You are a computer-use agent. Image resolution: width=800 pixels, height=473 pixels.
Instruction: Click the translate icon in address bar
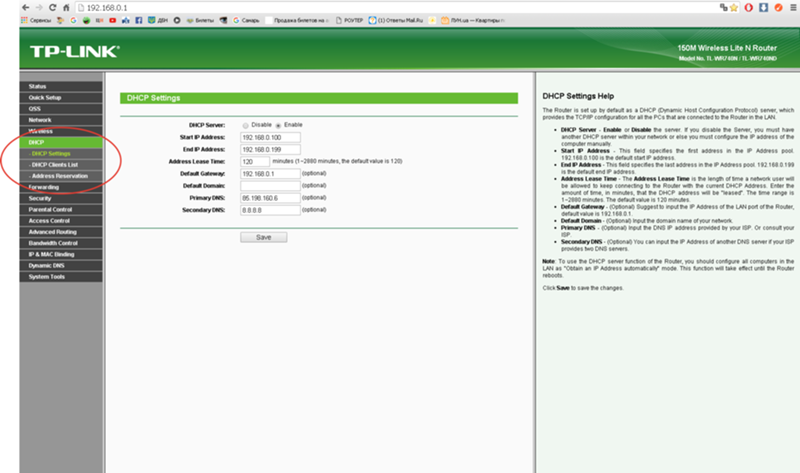723,8
